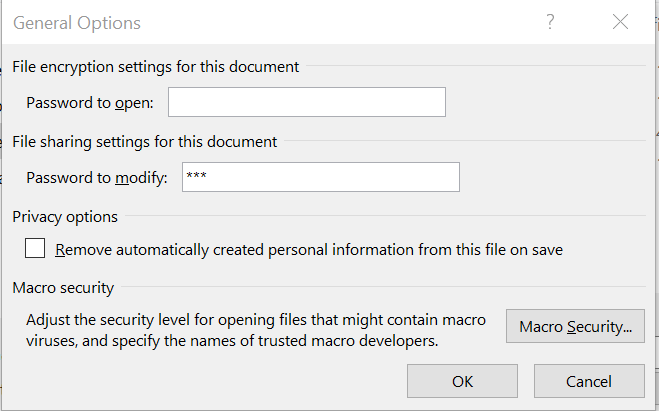Click the masked asterisks in the modify password box
659x411 pixels.
[x=196, y=176]
